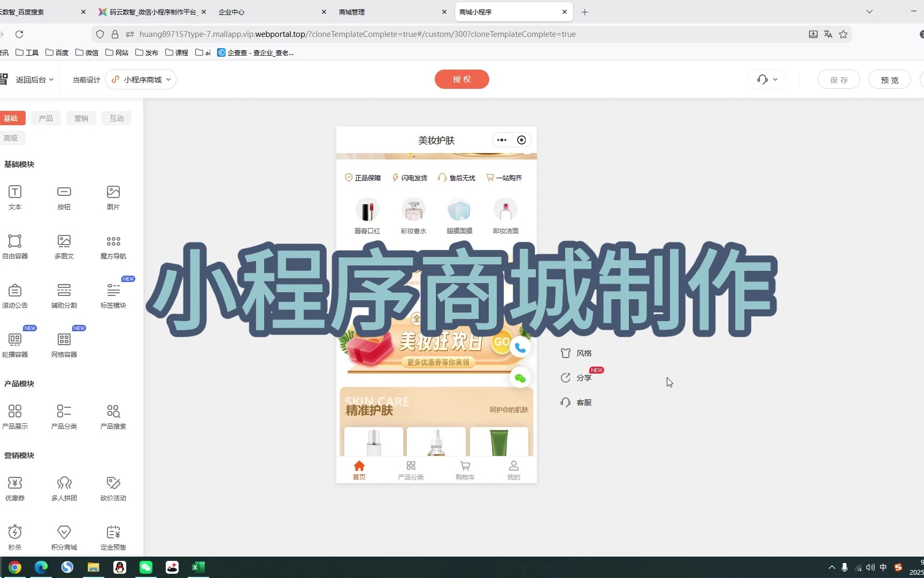The width and height of the screenshot is (924, 578).
Task: Insert the 秒杀 flash sale module
Action: (15, 537)
